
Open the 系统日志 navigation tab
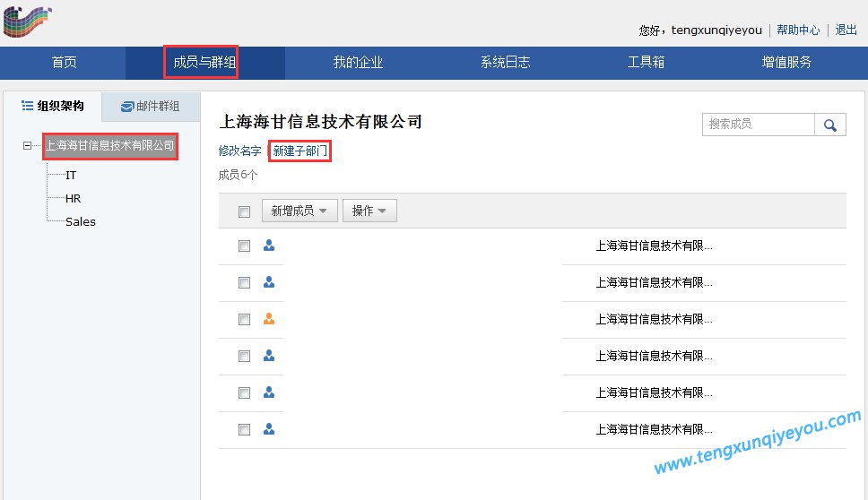tap(506, 62)
